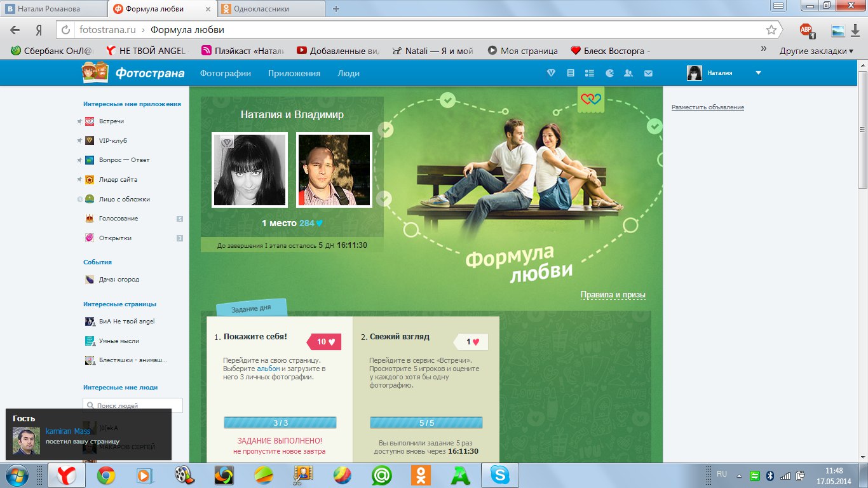Viewport: 868px width, 488px height.
Task: Click Наталия's contest photo
Action: (x=250, y=170)
